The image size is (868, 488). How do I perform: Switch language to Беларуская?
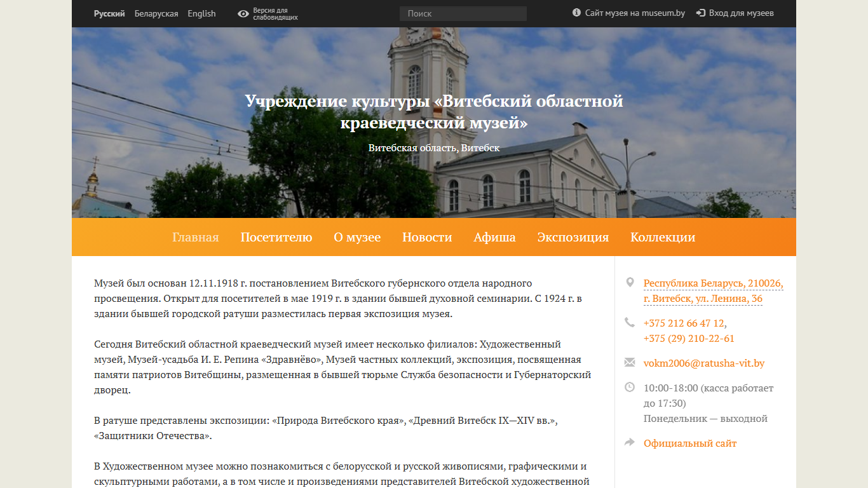tap(156, 13)
